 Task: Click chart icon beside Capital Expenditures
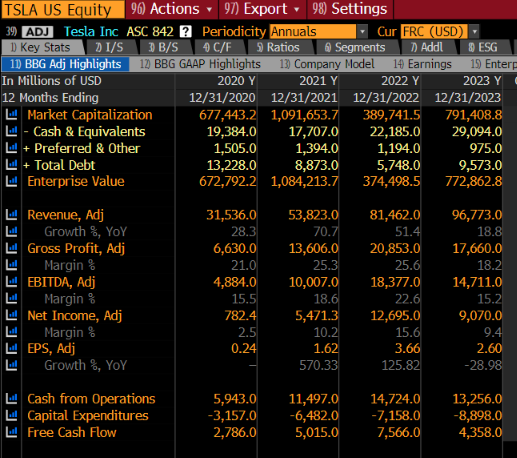[x=11, y=415]
